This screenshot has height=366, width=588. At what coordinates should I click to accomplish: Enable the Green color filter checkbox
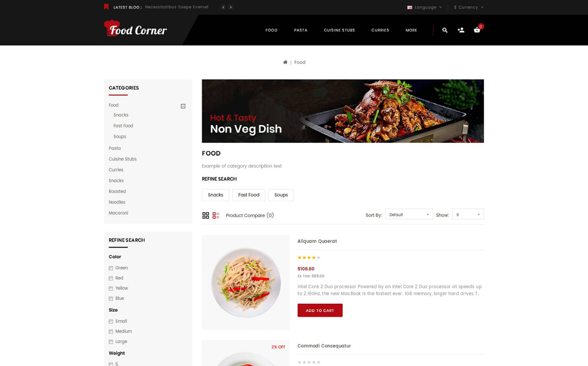click(111, 268)
